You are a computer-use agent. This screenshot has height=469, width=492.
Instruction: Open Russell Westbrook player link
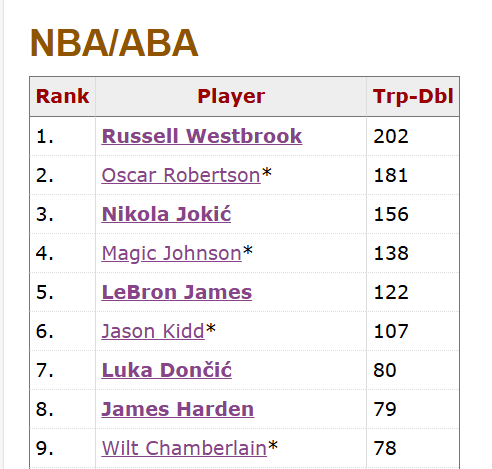click(202, 136)
